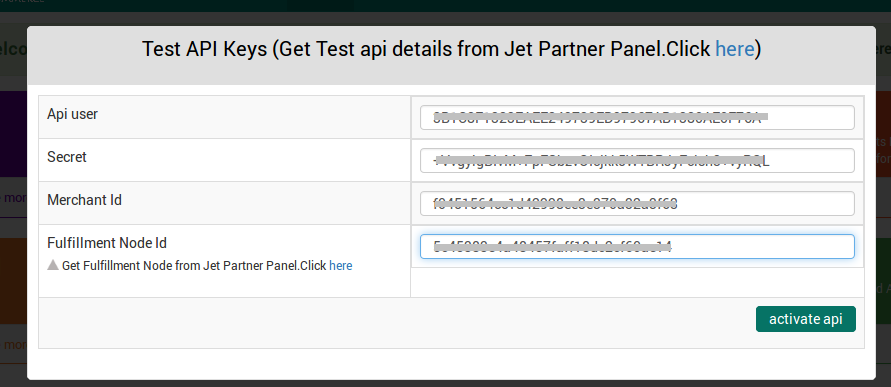Click the 'Merchant Id' label
Viewport: 891px width, 387px height.
tap(84, 200)
